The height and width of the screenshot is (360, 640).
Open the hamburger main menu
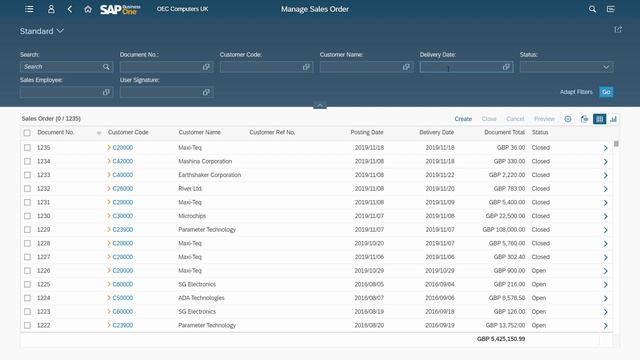click(29, 9)
